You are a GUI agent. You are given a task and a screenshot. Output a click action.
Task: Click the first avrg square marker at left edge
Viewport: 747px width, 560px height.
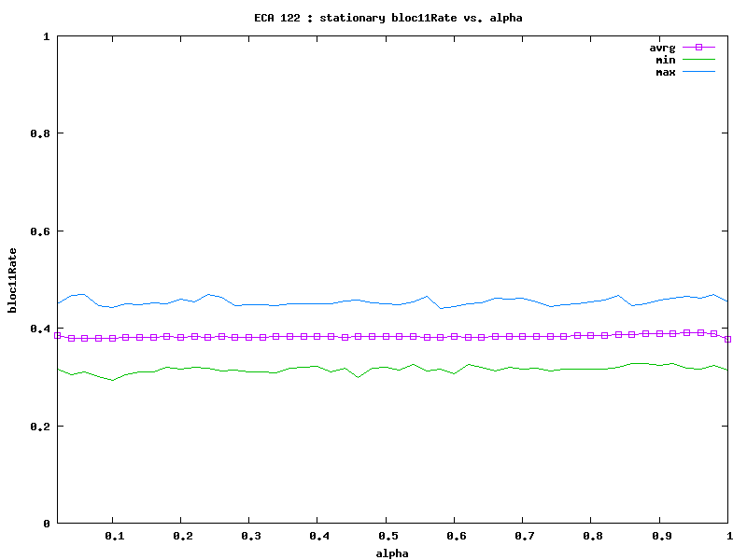pos(58,335)
